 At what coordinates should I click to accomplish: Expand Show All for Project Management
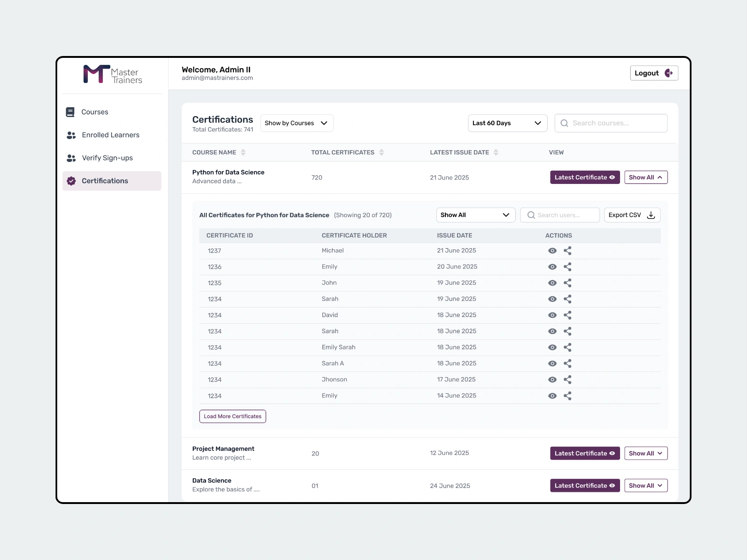tap(646, 453)
